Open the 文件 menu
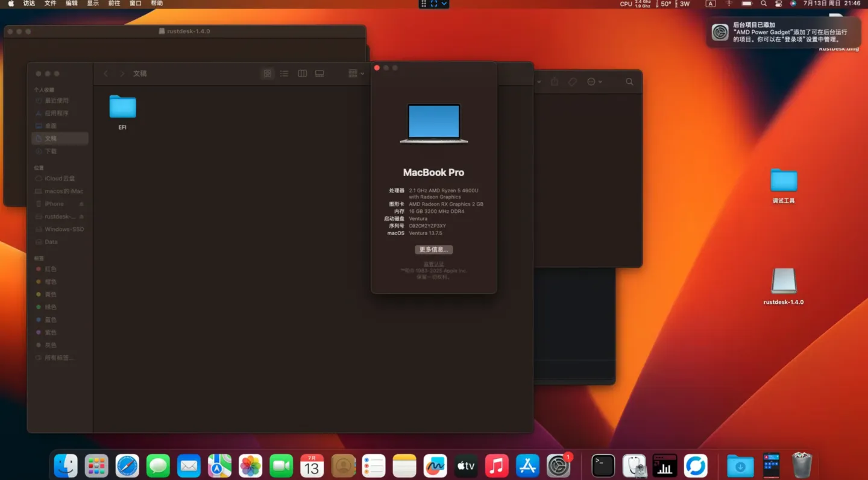 [51, 4]
